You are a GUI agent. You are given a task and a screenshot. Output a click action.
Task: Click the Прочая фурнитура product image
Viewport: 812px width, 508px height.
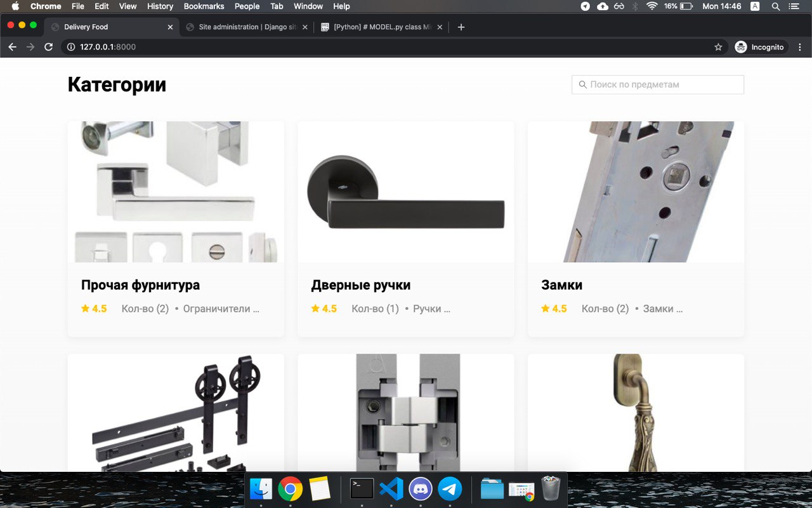tap(176, 192)
